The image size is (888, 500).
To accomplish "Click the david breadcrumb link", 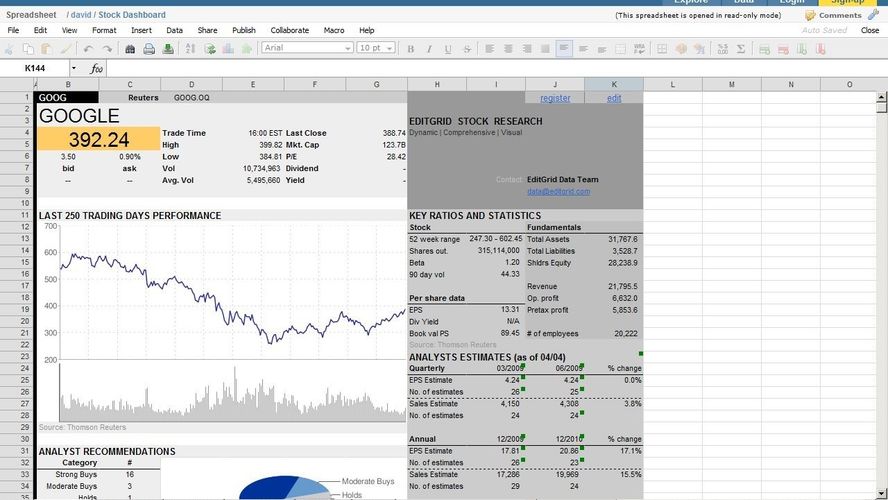I will pyautogui.click(x=80, y=15).
